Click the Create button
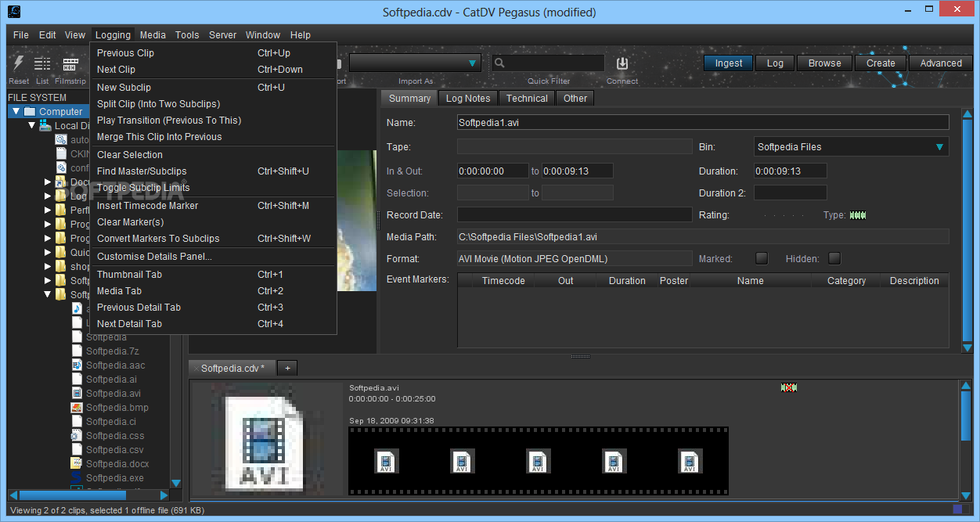The image size is (980, 522). coord(881,63)
